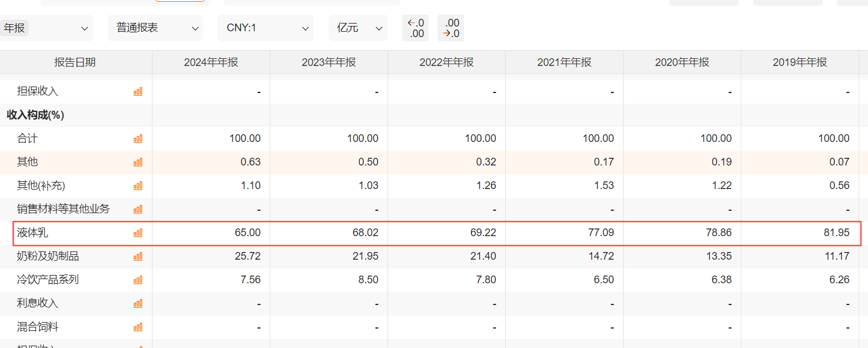Open the CNY:1 currency dropdown
Viewport: 868px width, 348px height.
click(266, 28)
